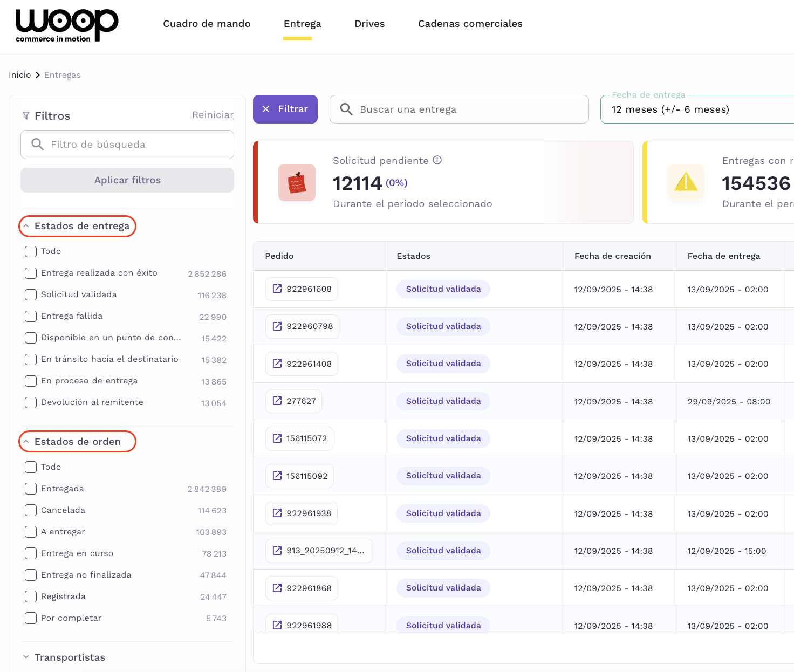The height and width of the screenshot is (672, 794).
Task: Tick the Solicitud validada filter checkbox
Action: (31, 294)
